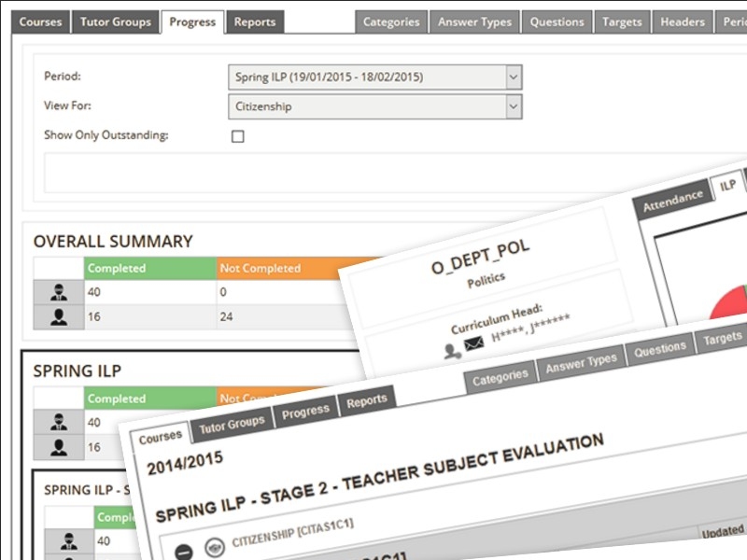Switch to the top Tutor Groups tab
The image size is (747, 560).
[115, 21]
